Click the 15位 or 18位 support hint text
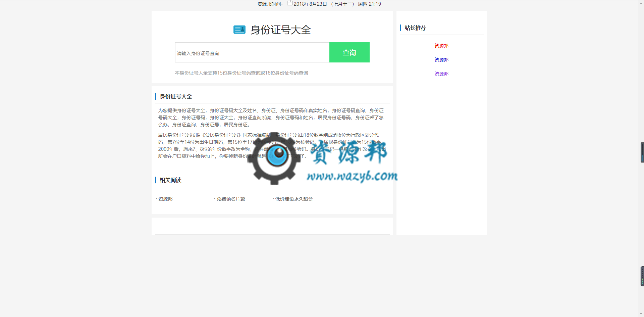644x317 pixels. point(241,73)
